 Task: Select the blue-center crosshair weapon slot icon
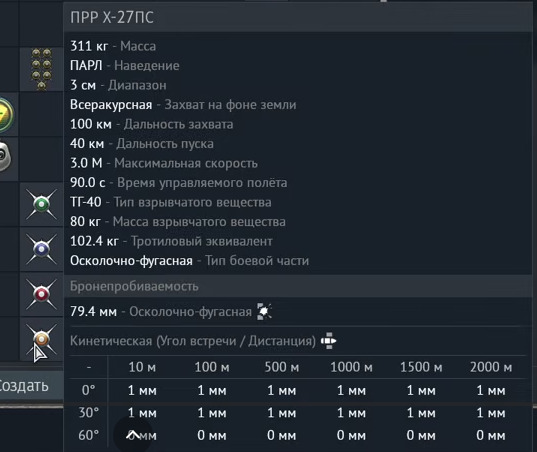(x=41, y=249)
